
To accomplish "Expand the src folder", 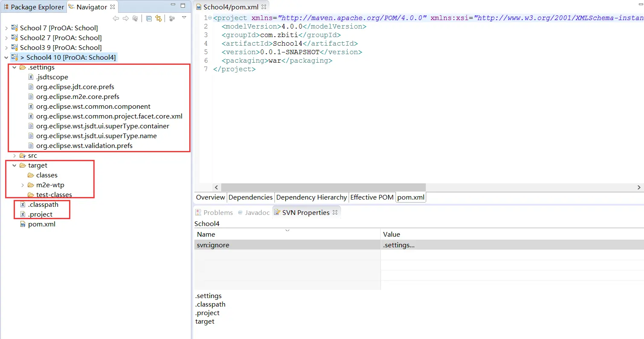I will point(14,156).
